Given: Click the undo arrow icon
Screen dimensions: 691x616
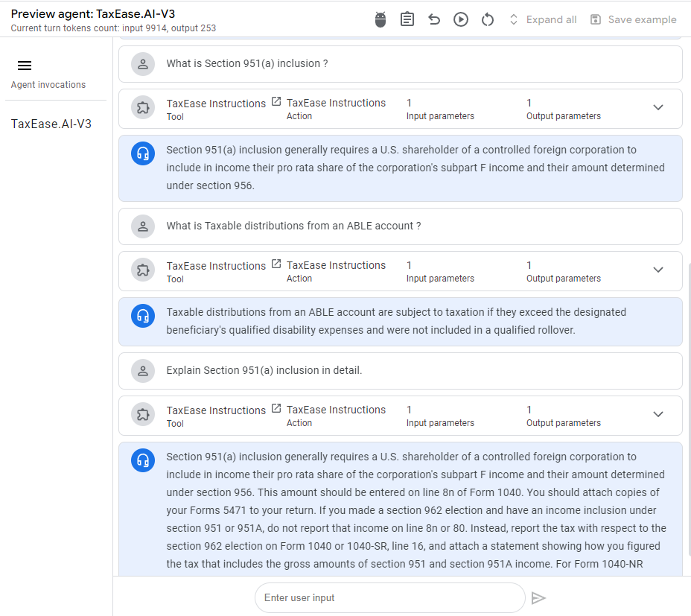Looking at the screenshot, I should pyautogui.click(x=434, y=19).
